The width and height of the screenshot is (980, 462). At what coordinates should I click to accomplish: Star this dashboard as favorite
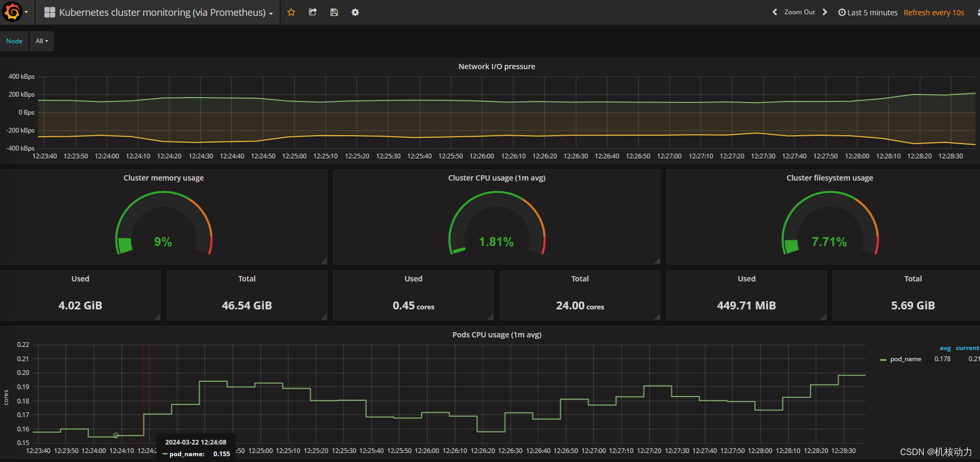[291, 12]
